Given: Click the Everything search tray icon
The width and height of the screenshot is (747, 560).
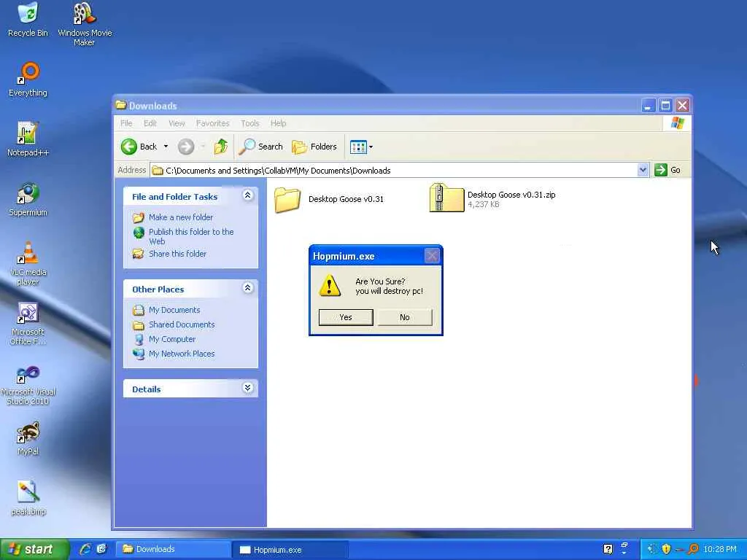Looking at the screenshot, I should click(694, 549).
